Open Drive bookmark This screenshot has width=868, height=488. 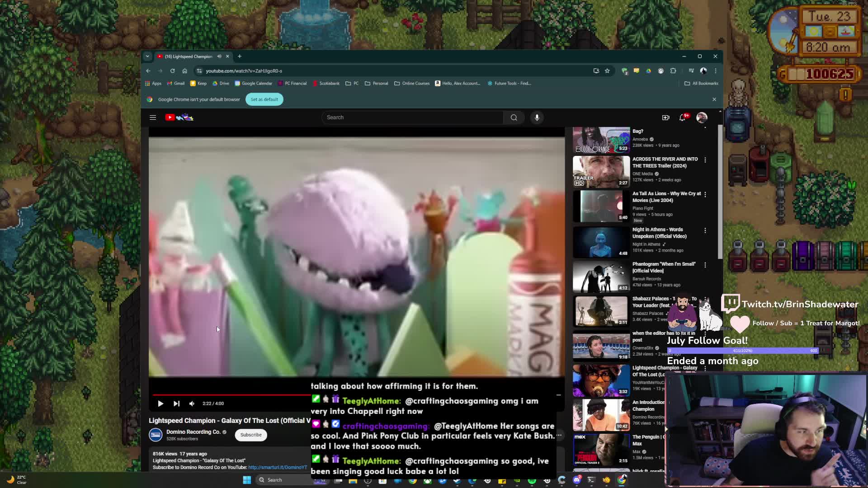click(221, 84)
